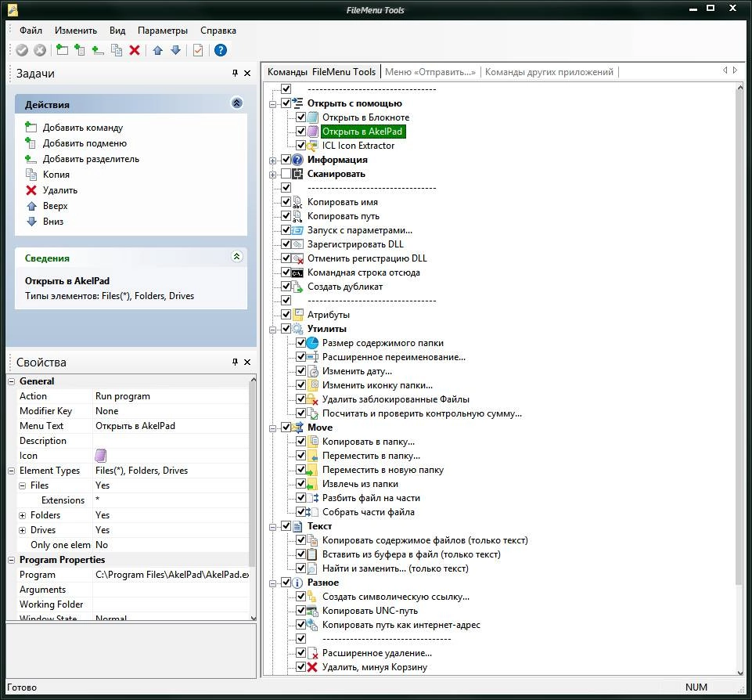Click the Сканировать item icon

click(298, 174)
